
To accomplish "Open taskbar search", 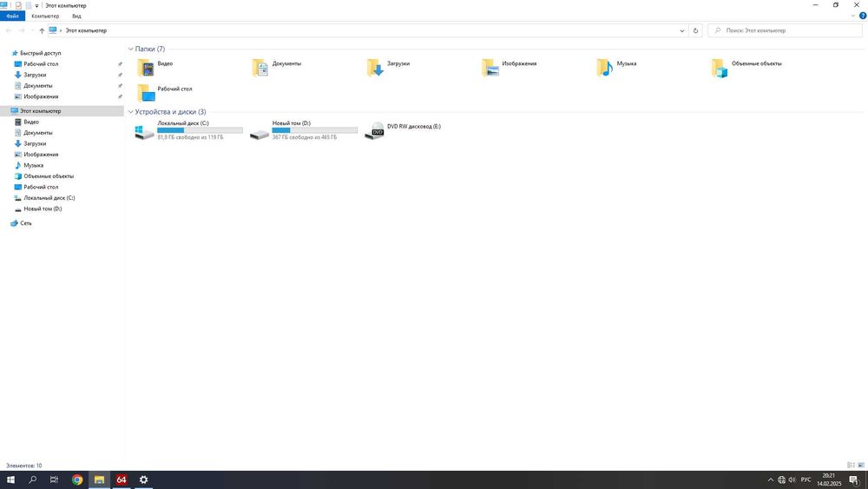I will (x=33, y=479).
